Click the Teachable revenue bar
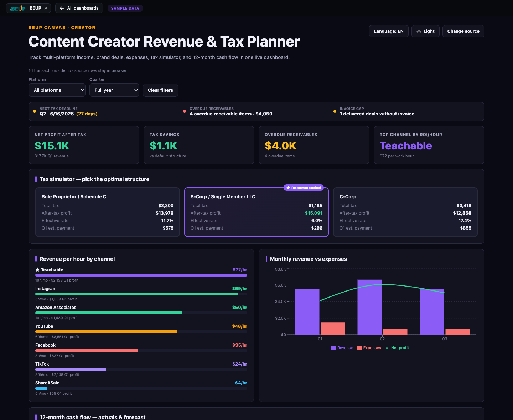513x420 pixels. click(x=141, y=275)
